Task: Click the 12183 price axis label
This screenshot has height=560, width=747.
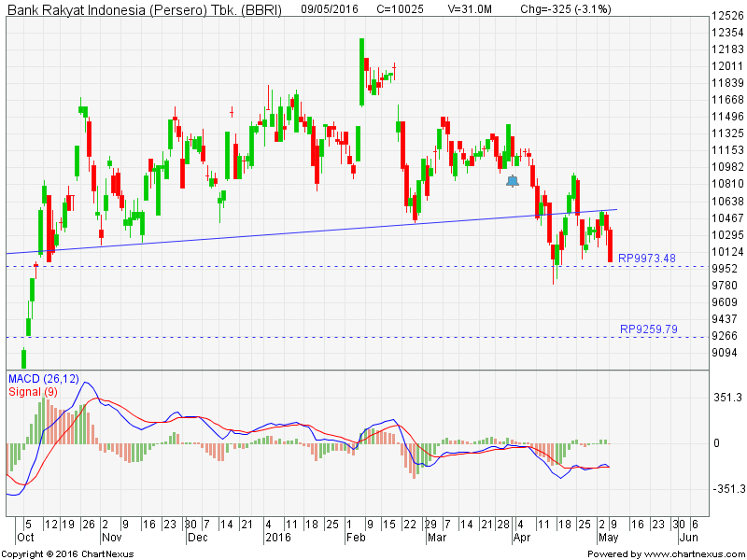Action: point(727,49)
